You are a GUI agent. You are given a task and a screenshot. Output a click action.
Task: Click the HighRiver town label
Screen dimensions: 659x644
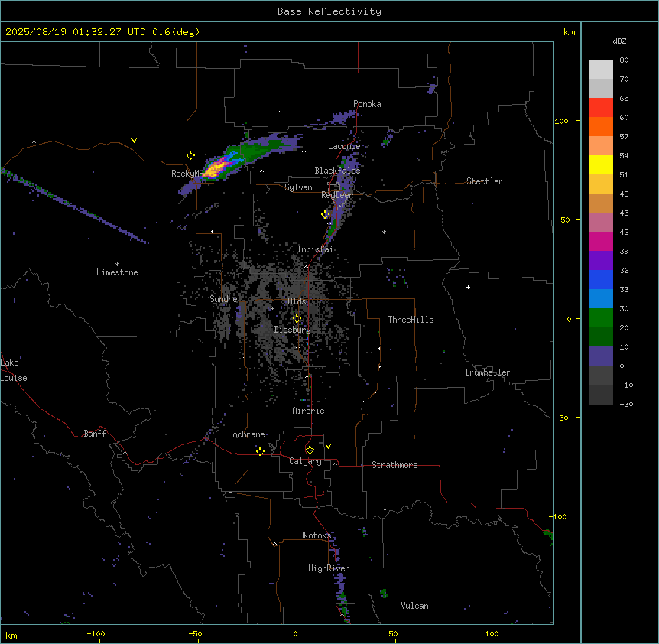coord(329,568)
